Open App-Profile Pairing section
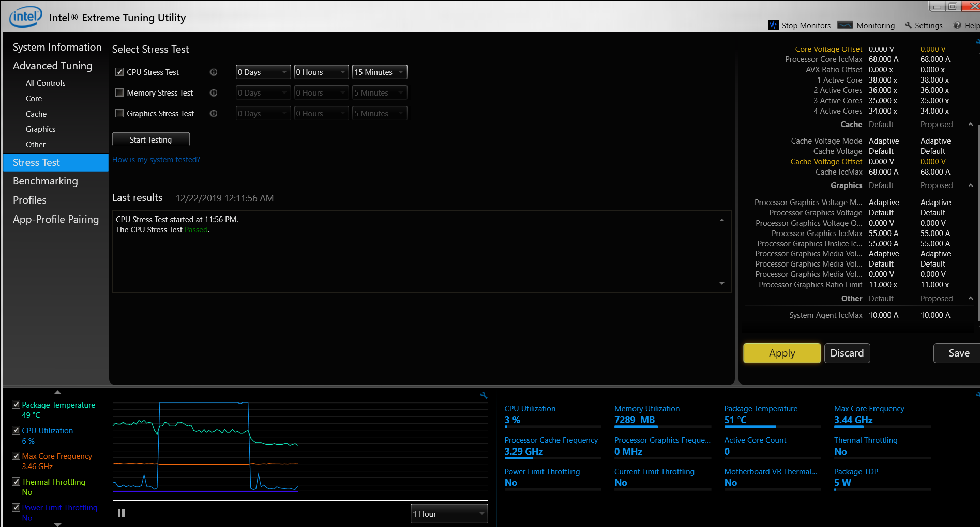 tap(56, 220)
